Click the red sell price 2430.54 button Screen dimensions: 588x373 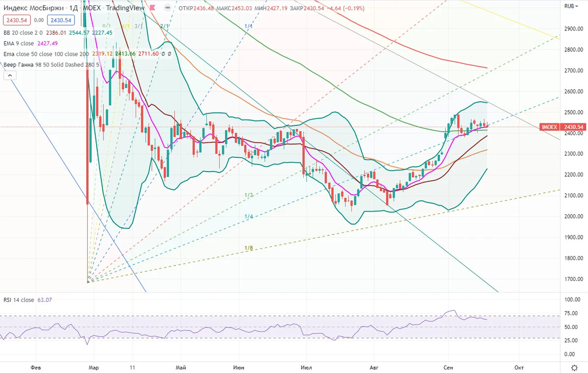point(17,20)
